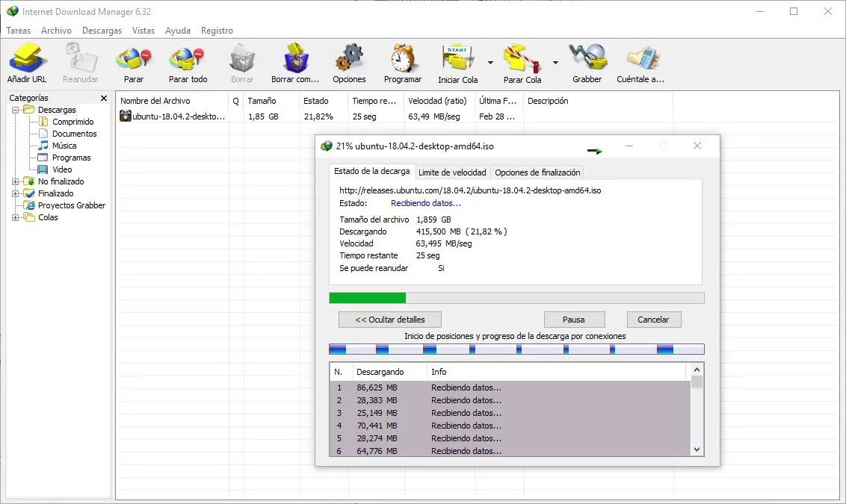Click the Añadir URL toolbar icon
Image resolution: width=846 pixels, height=504 pixels.
pos(26,58)
